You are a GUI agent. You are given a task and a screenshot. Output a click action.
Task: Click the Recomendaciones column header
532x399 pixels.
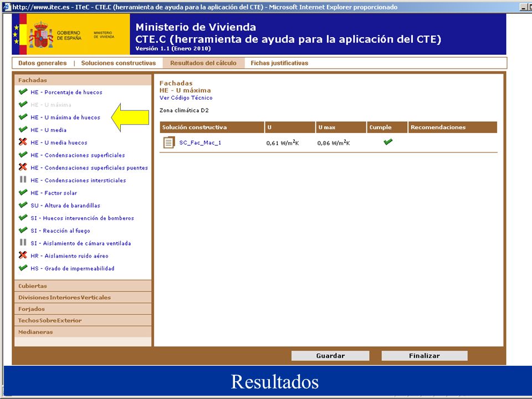point(453,127)
